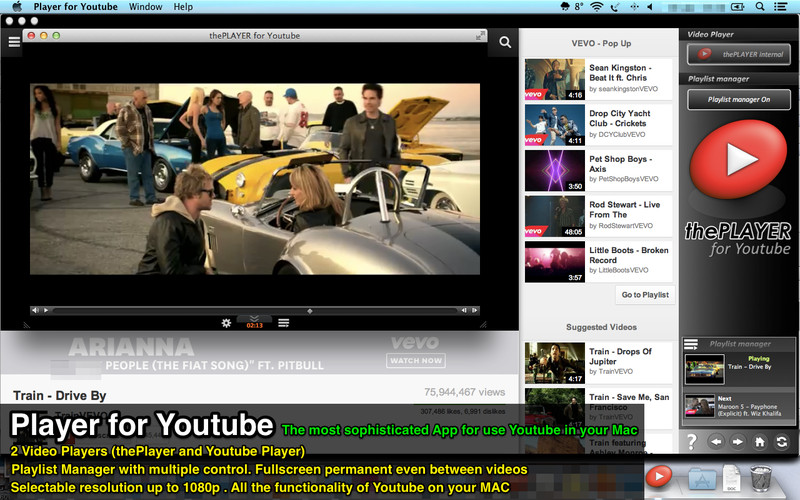Skip forward with the next button on the control bar

(474, 310)
